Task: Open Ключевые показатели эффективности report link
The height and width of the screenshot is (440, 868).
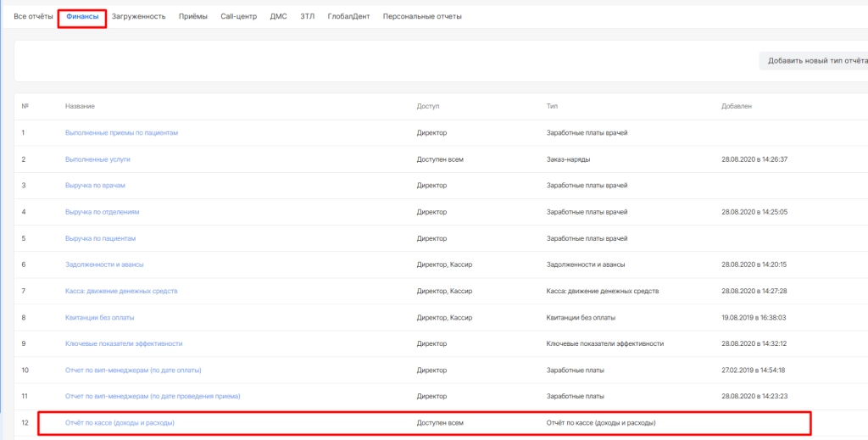Action: click(124, 343)
